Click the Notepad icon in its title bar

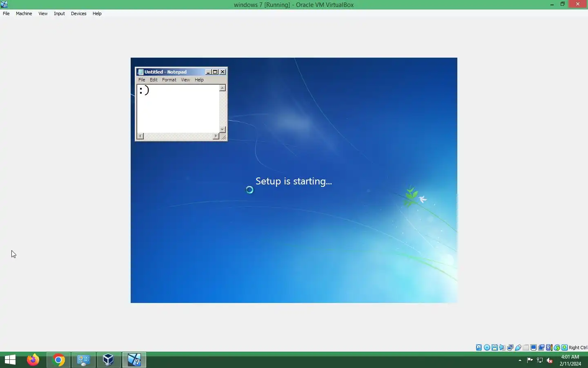coord(140,72)
